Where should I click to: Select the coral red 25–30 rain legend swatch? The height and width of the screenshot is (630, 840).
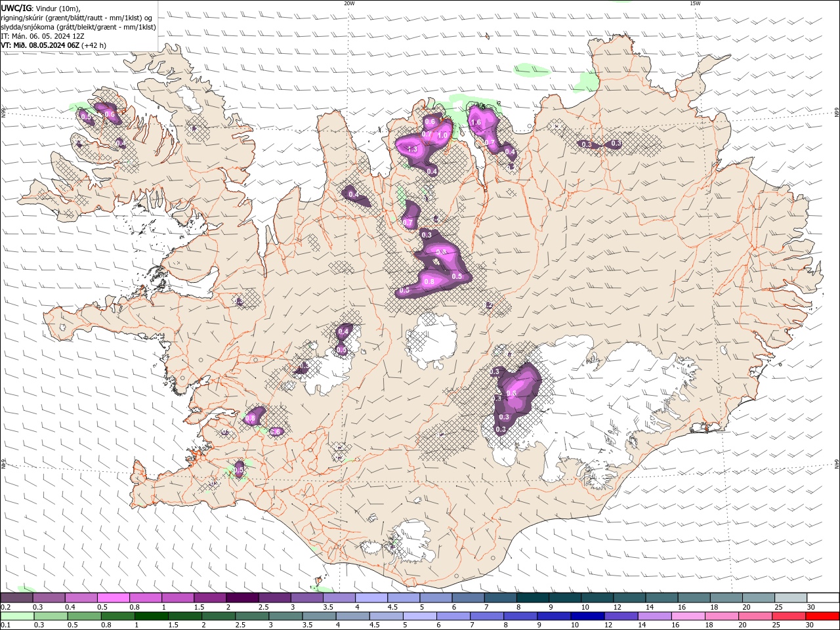tap(788, 616)
